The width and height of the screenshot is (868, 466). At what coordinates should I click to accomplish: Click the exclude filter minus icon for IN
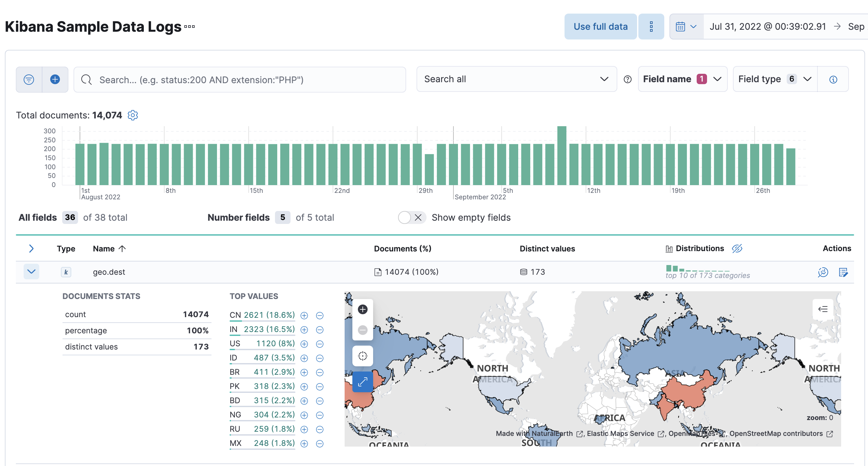click(x=320, y=329)
